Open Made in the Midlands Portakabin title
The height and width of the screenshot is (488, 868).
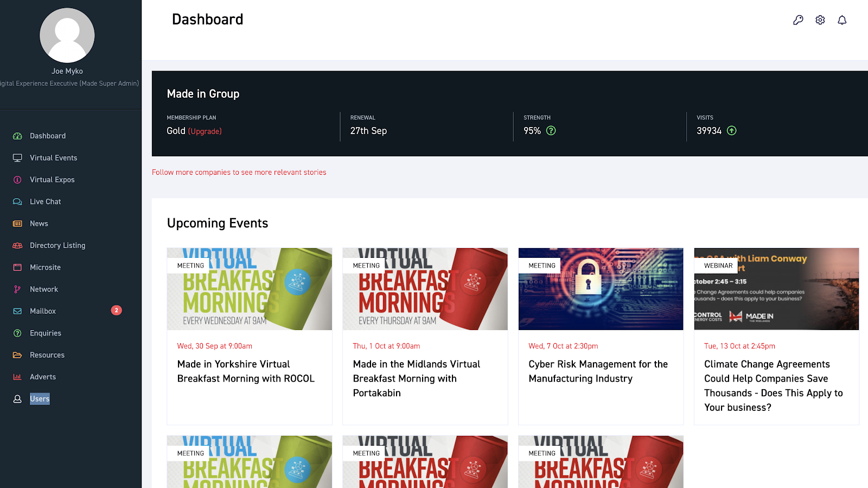(x=417, y=378)
